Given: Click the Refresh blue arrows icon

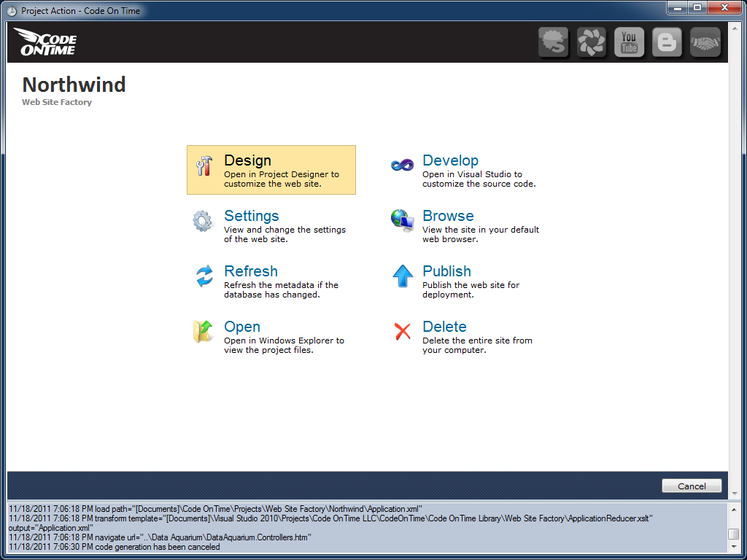Looking at the screenshot, I should (x=205, y=276).
